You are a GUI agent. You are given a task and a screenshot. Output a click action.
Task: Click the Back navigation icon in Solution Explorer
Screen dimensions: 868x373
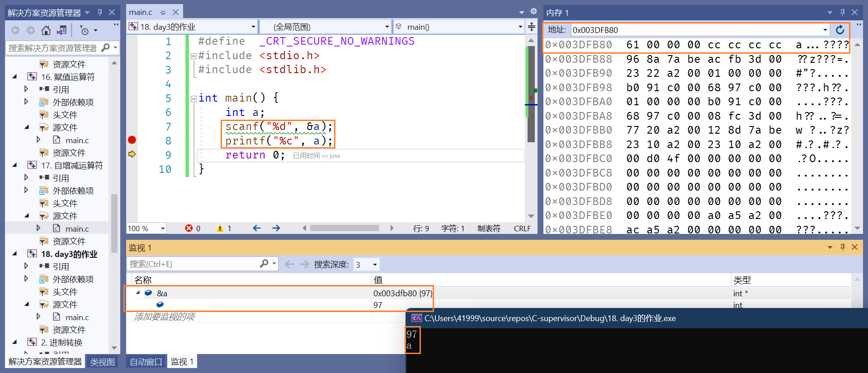[x=15, y=30]
